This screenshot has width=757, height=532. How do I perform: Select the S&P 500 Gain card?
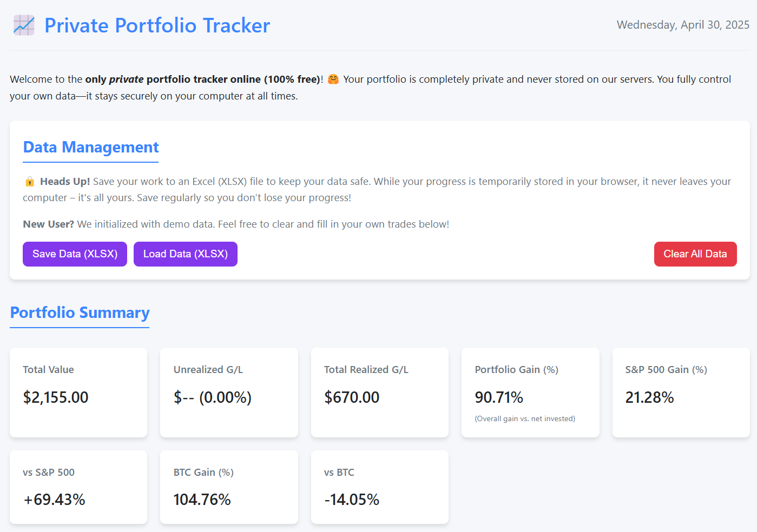tap(680, 393)
